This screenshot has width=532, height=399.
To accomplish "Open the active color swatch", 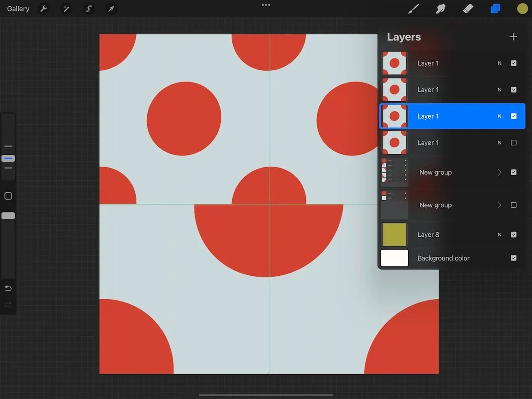I will pos(522,8).
